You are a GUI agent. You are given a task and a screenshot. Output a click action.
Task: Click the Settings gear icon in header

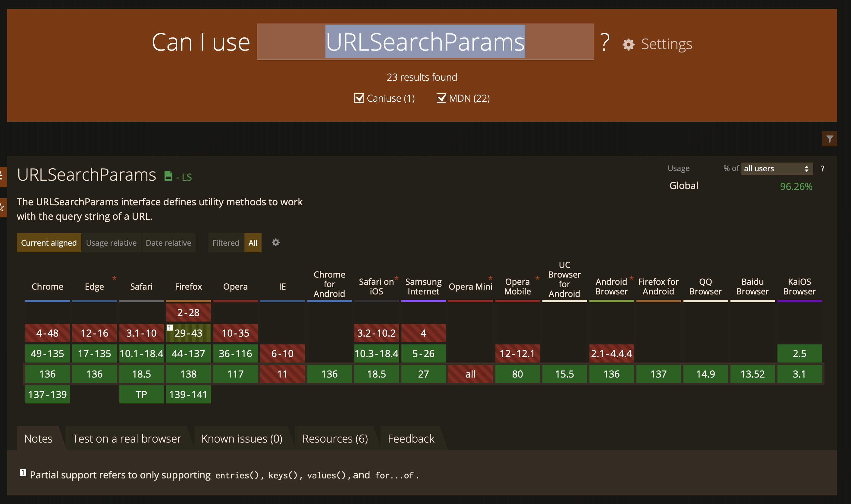click(x=628, y=45)
